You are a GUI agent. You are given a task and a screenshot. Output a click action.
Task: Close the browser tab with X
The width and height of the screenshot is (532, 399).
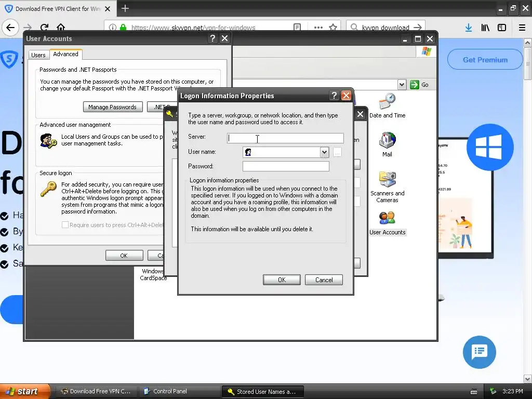[x=108, y=9]
